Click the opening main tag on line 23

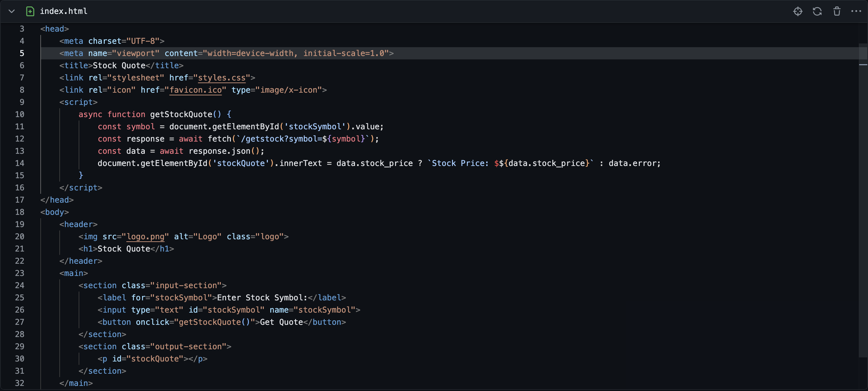tap(74, 273)
